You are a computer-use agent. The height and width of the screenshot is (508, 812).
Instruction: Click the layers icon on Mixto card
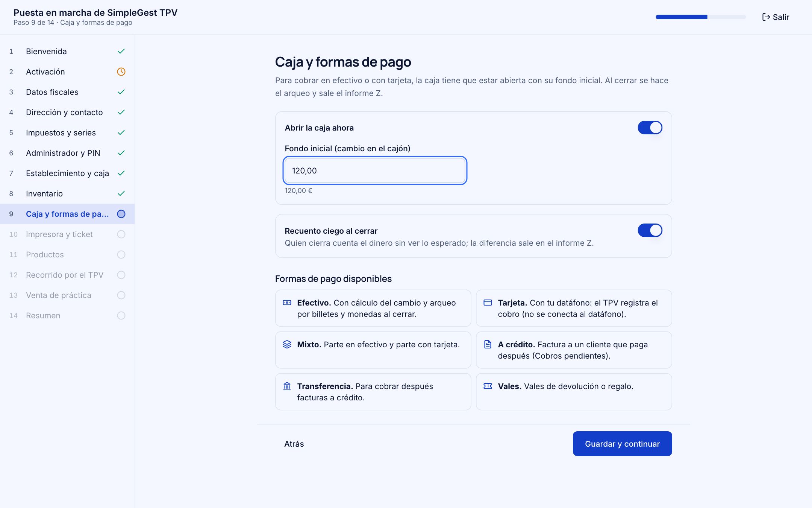[287, 344]
